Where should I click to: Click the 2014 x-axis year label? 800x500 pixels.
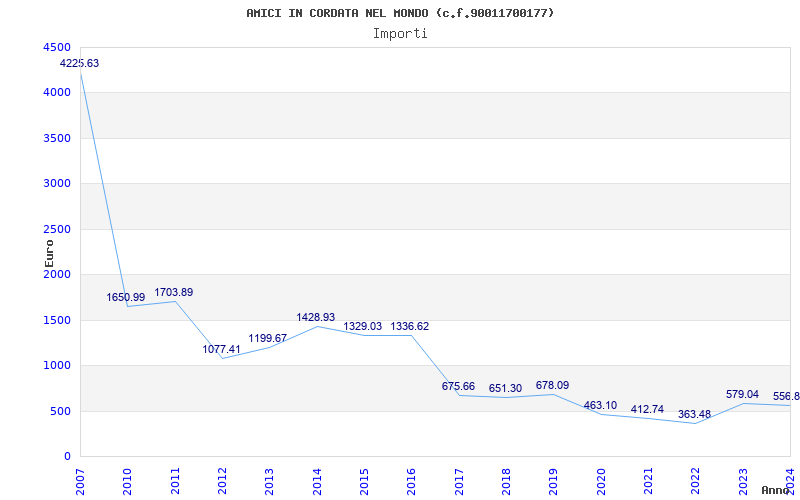pos(317,482)
